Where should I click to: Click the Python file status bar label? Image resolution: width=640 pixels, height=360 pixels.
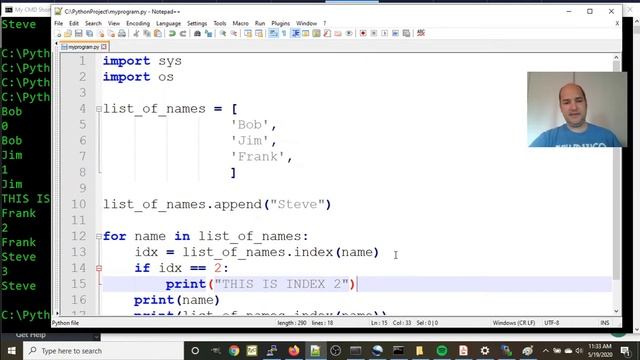[66, 323]
